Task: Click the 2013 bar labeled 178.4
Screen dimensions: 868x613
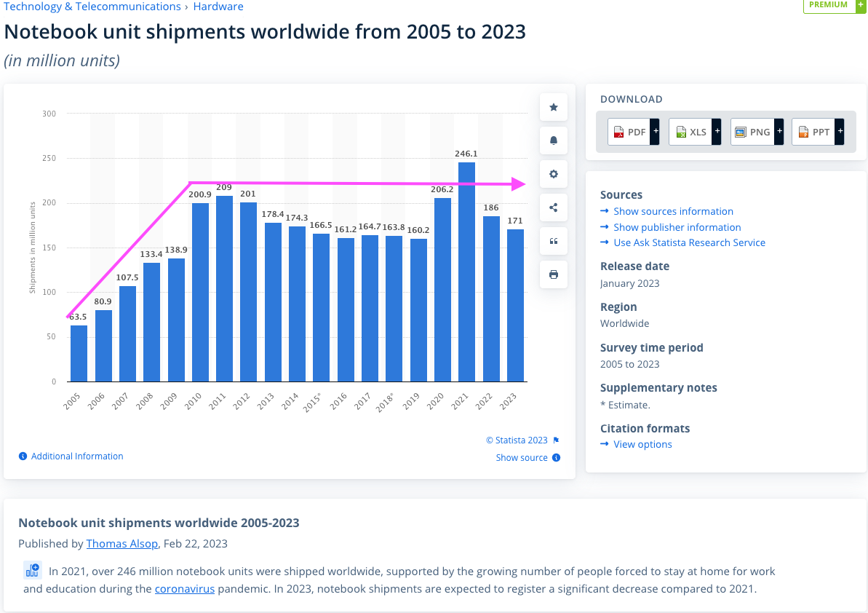Action: (273, 302)
